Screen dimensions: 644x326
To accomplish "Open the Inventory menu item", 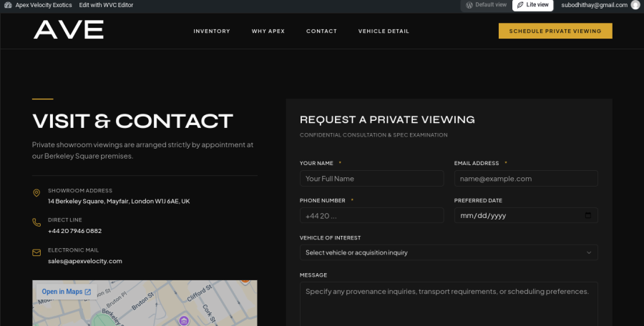I will pos(212,31).
